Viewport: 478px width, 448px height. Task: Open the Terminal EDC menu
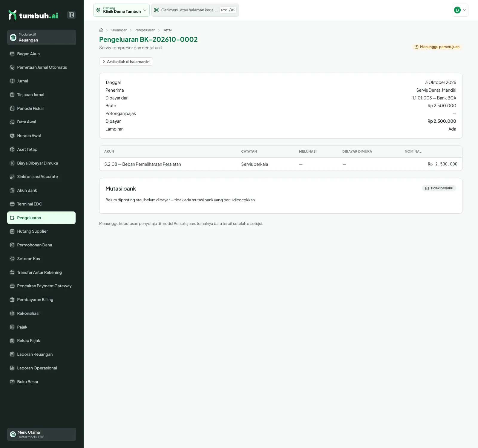41,204
